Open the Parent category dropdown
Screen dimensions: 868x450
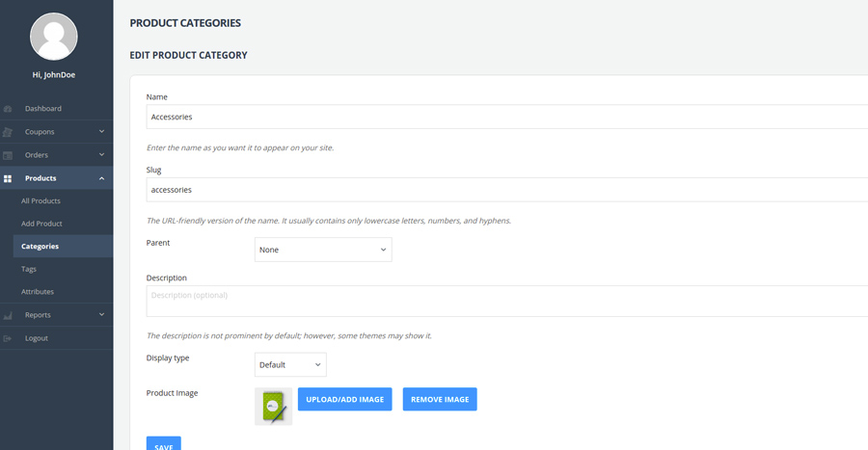click(323, 250)
